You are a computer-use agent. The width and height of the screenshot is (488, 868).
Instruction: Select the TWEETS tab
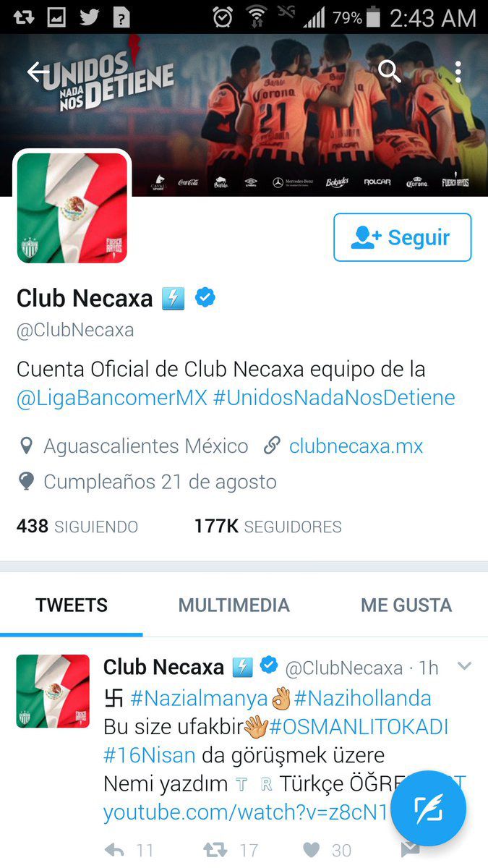click(x=72, y=605)
